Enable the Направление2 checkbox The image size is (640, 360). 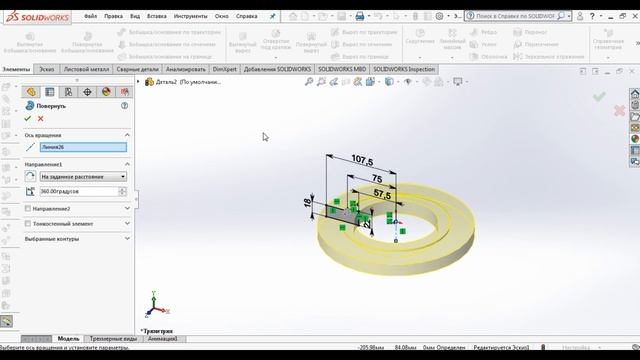click(x=28, y=209)
